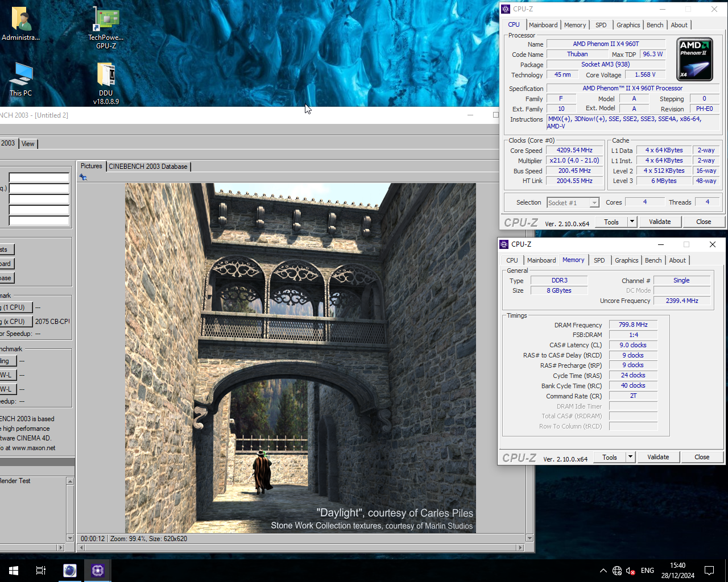
Task: Show hidden tray icons chevron
Action: 603,571
